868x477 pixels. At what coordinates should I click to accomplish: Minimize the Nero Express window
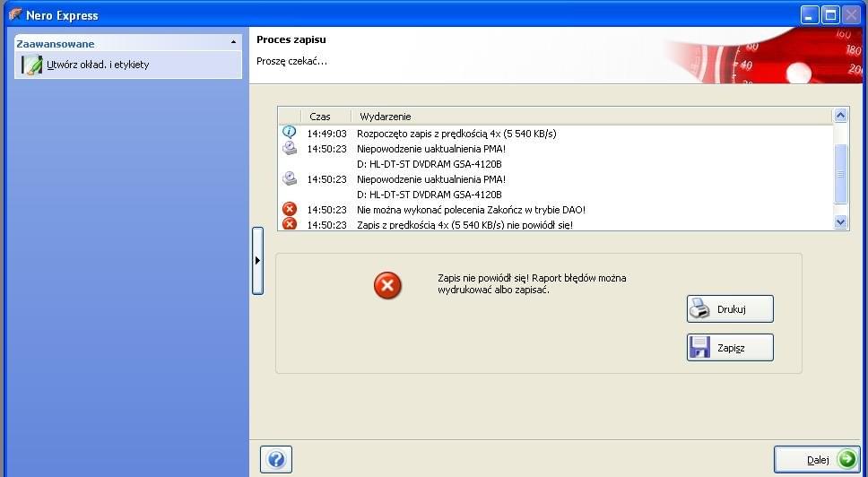pos(810,15)
